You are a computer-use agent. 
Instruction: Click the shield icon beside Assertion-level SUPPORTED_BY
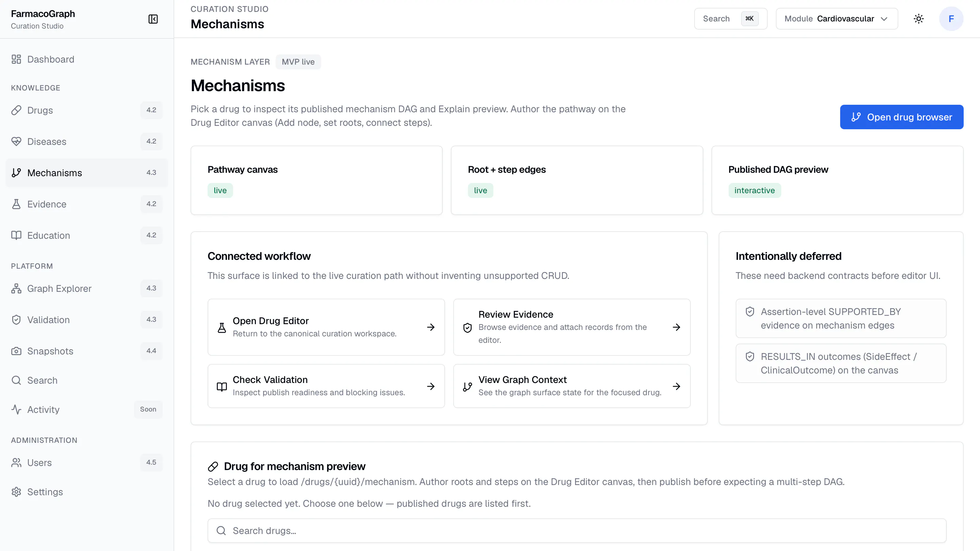point(750,312)
